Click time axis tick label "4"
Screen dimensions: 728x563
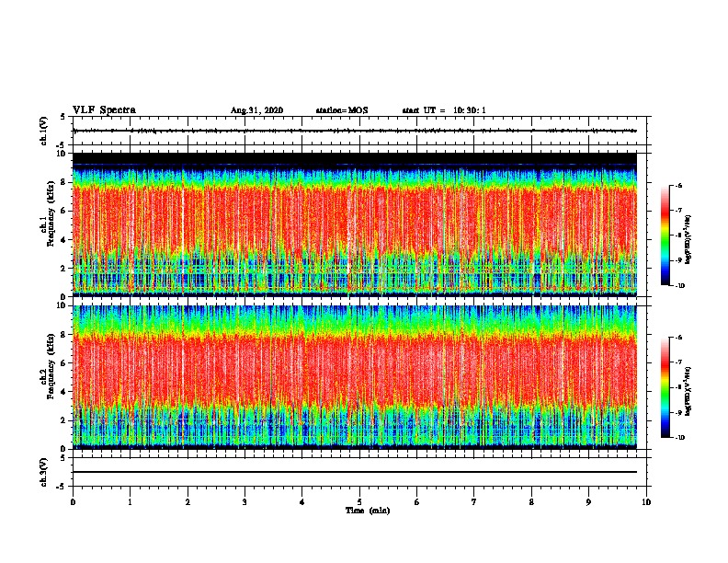pos(302,502)
